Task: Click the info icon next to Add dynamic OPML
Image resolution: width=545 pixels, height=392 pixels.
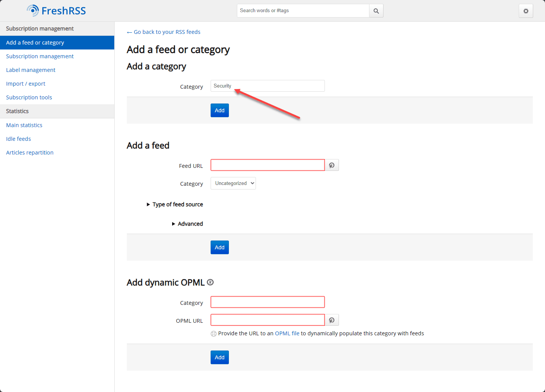Action: (x=210, y=282)
